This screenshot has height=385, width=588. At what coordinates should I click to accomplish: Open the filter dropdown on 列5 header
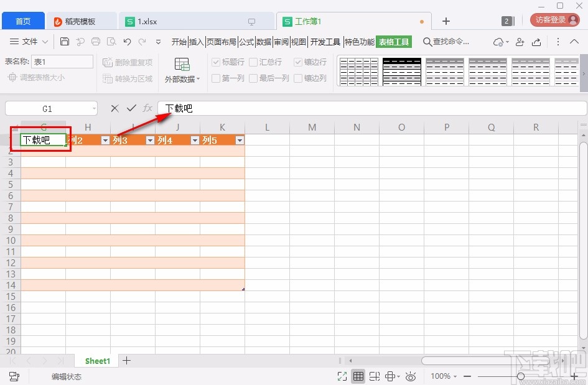pyautogui.click(x=240, y=140)
